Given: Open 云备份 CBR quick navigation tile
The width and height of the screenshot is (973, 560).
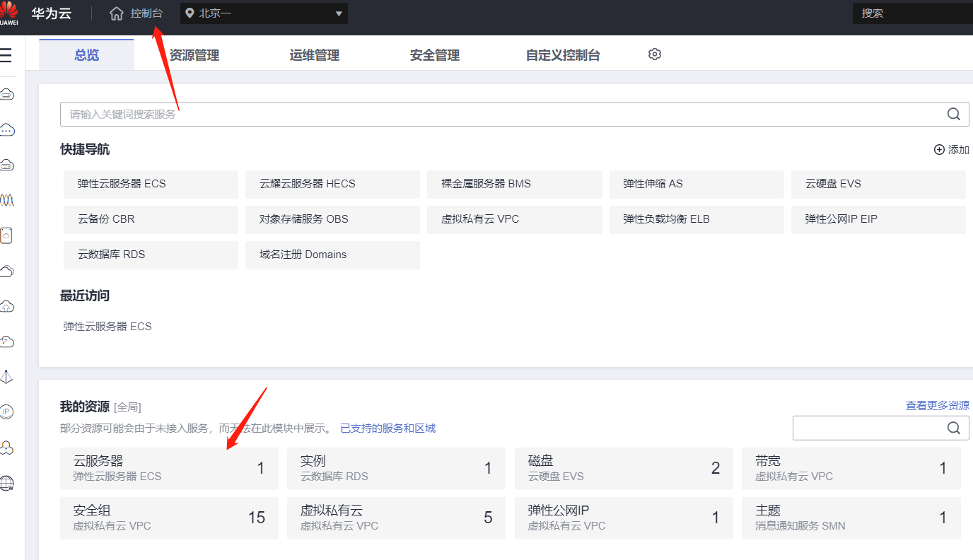Looking at the screenshot, I should (x=151, y=219).
